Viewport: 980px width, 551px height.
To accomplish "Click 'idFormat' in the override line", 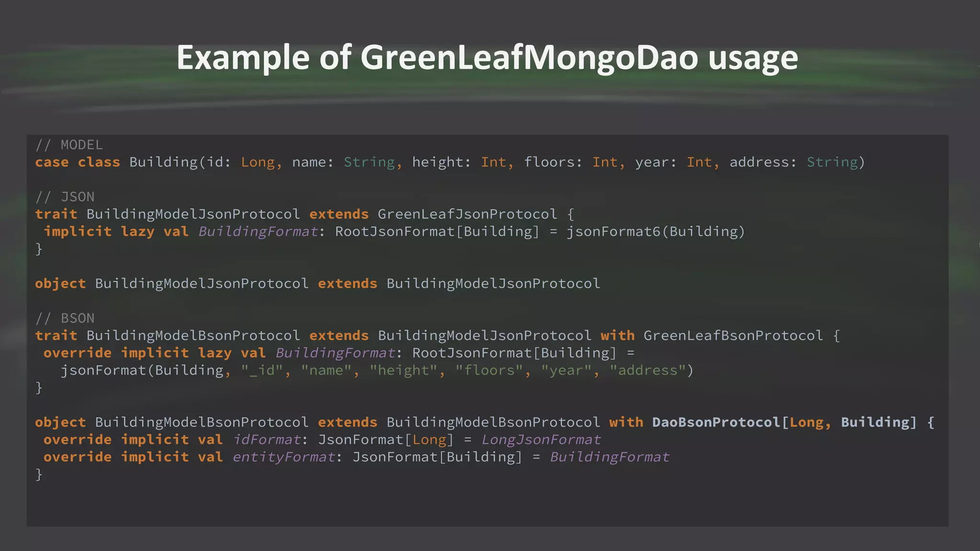I will coord(267,440).
